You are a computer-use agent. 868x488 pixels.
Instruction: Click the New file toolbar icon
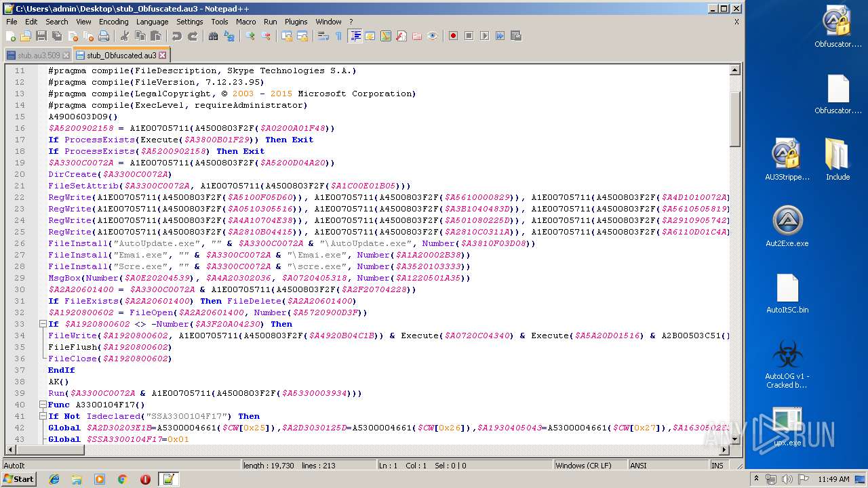tap(11, 36)
